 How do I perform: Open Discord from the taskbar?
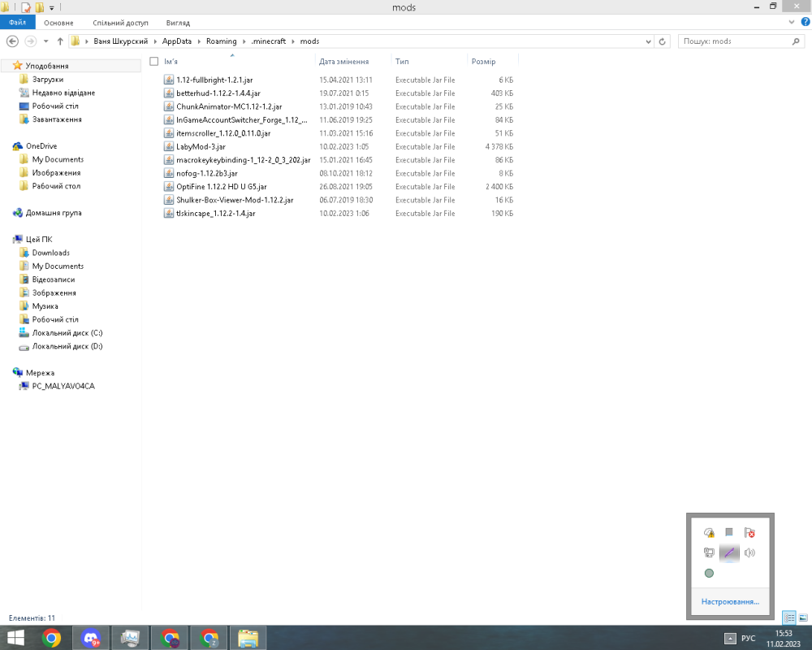pos(91,638)
